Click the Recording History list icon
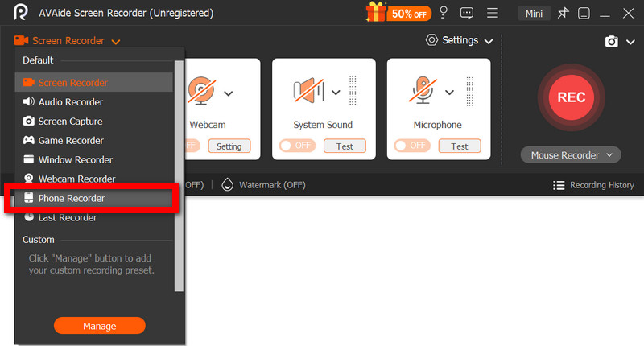The width and height of the screenshot is (644, 346). (x=559, y=185)
